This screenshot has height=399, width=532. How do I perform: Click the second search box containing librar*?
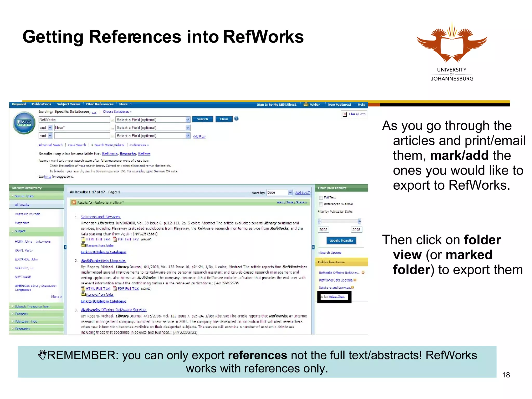coord(82,128)
